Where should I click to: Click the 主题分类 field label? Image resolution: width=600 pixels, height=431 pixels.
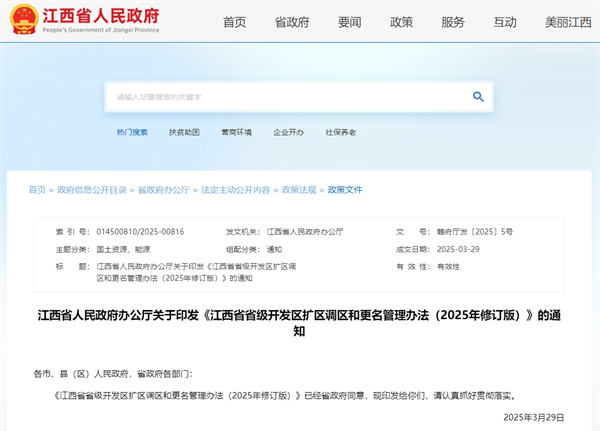pyautogui.click(x=73, y=250)
